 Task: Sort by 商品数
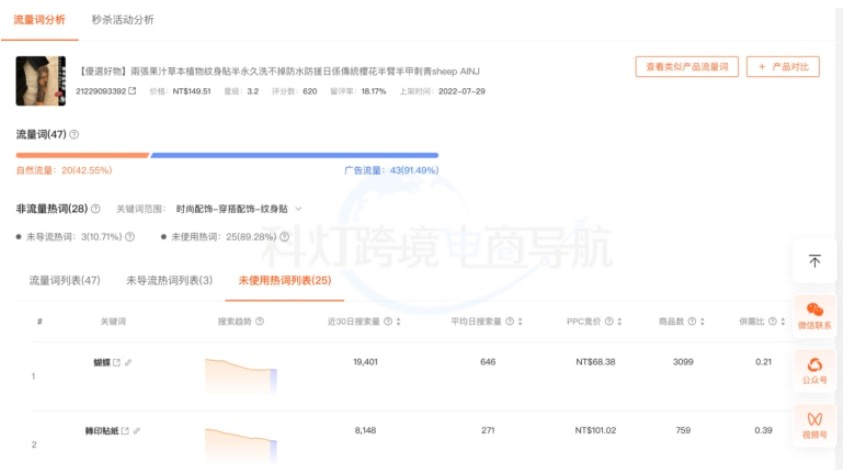(703, 321)
